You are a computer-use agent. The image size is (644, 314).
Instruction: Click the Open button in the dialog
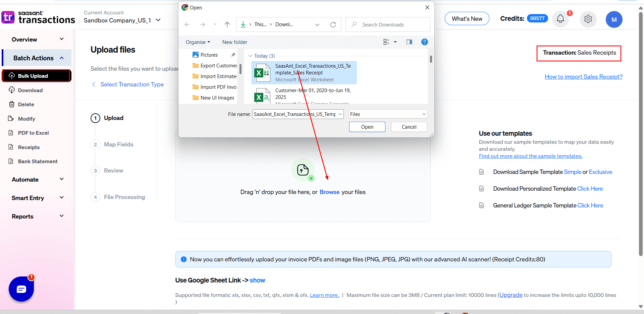pyautogui.click(x=367, y=127)
